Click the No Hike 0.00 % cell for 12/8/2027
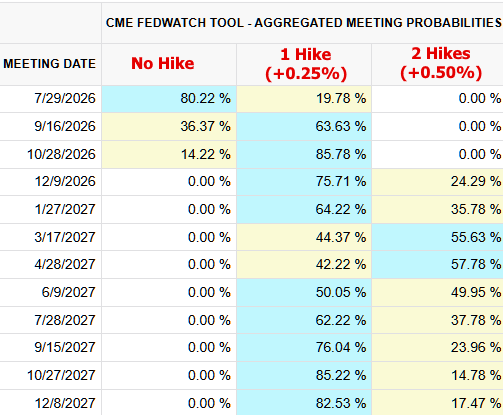This screenshot has height=415, width=503. [169, 403]
